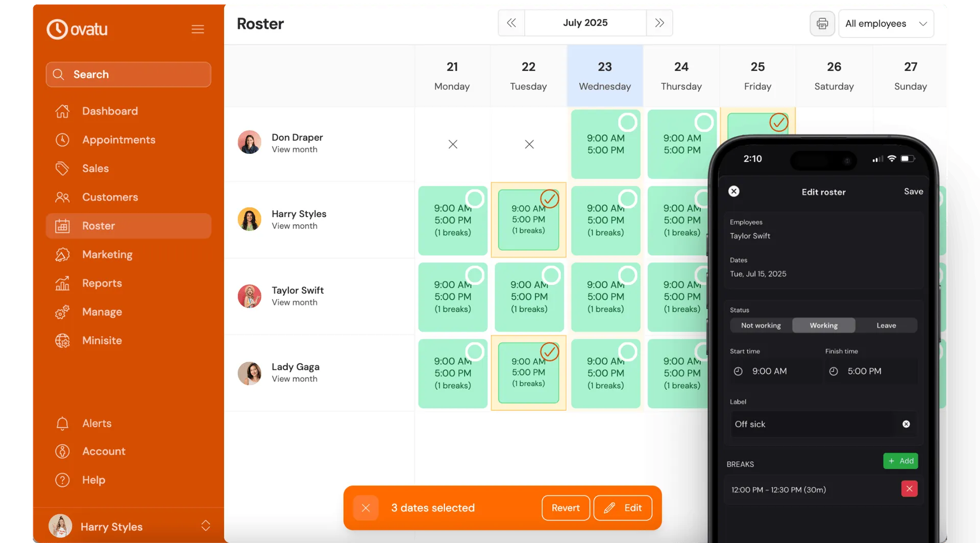The height and width of the screenshot is (543, 980).
Task: Open Help from the sidebar menu
Action: pos(62,480)
